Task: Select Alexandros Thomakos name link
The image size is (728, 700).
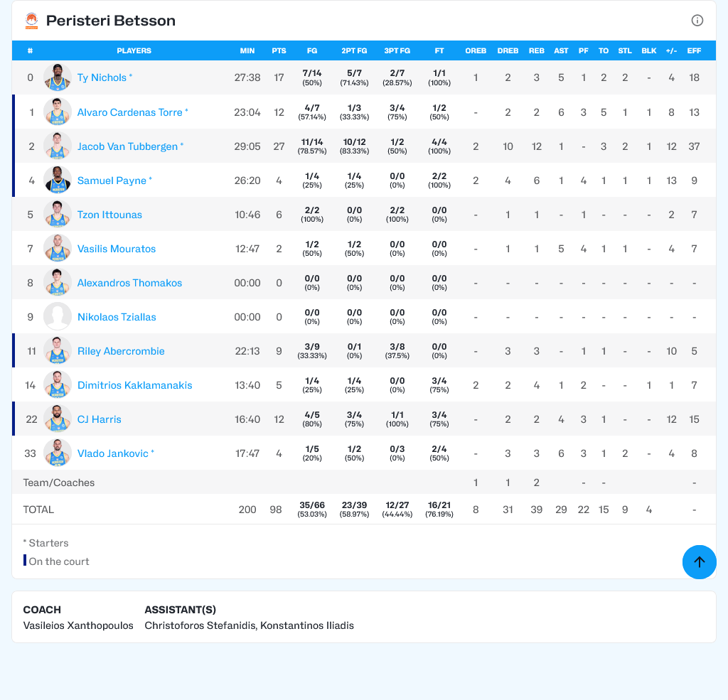Action: pyautogui.click(x=129, y=283)
